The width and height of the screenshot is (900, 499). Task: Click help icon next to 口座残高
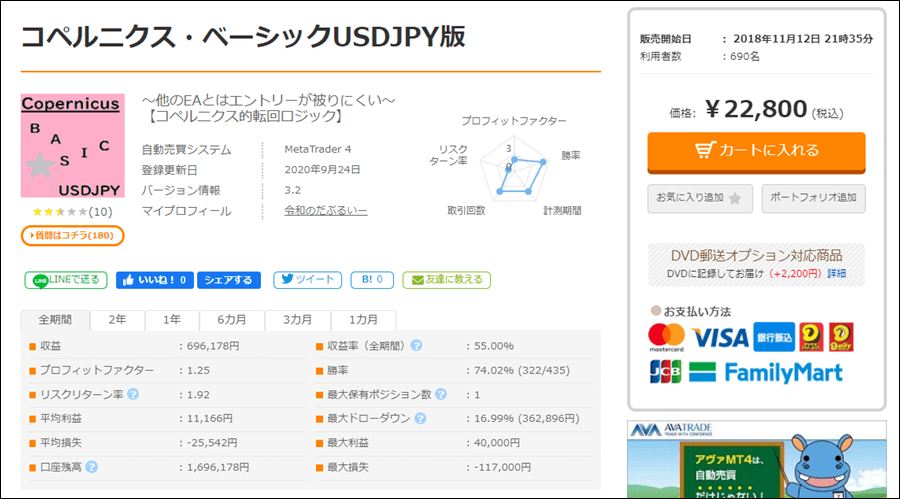[92, 467]
